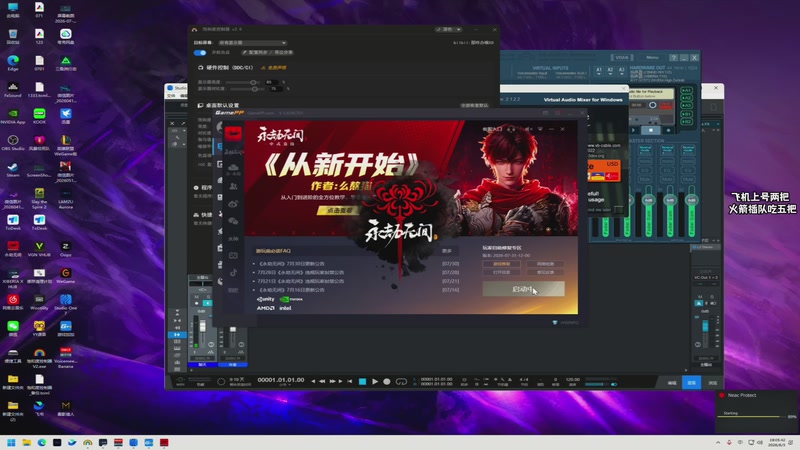The image size is (800, 450).
Task: Click the VBAN button in Voicemeeter
Action: tap(622, 58)
